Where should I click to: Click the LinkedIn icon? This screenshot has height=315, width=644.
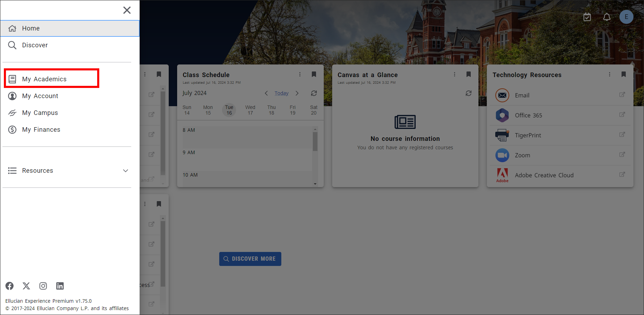[x=60, y=286]
